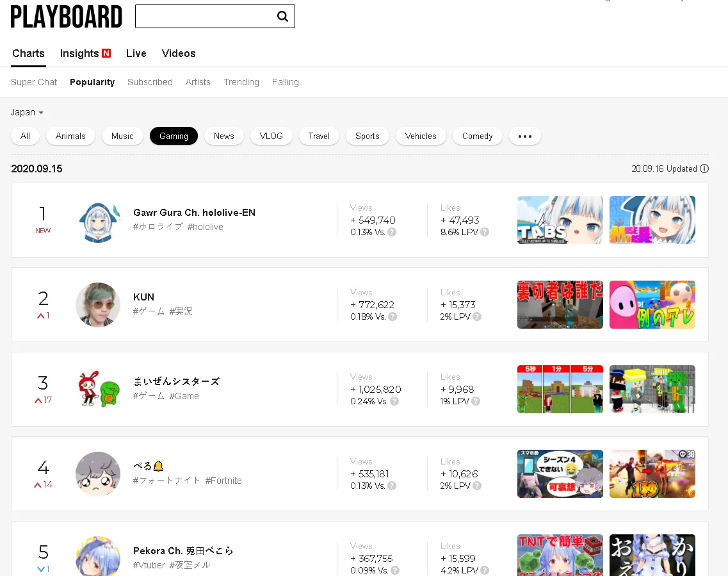The height and width of the screenshot is (576, 728).
Task: Open べる シーズン4 video thumbnail
Action: 560,474
